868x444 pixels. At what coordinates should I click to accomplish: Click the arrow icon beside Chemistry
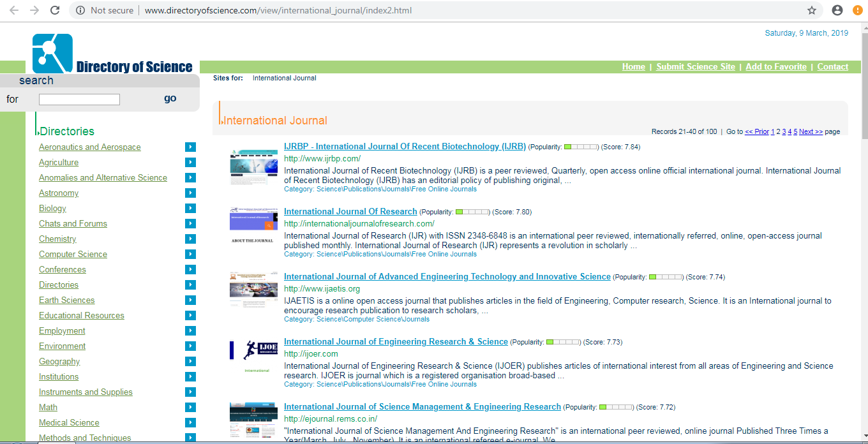tap(190, 239)
